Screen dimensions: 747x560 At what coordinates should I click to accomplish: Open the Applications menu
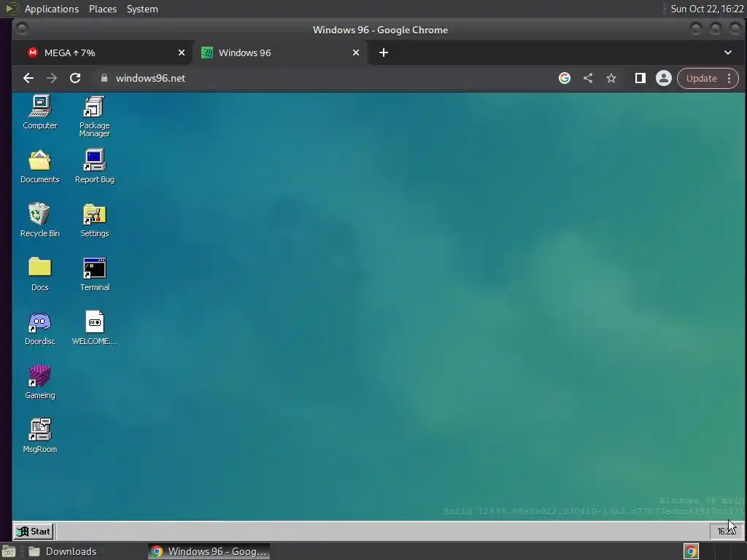coord(52,9)
